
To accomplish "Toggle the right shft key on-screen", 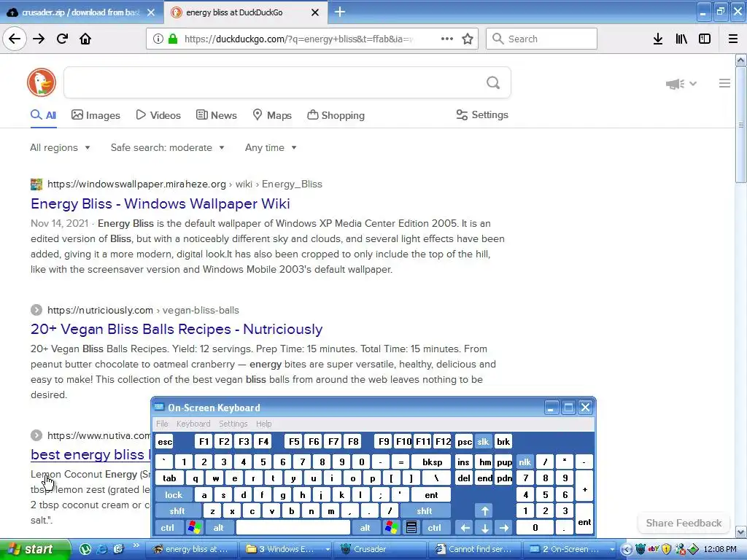I will click(425, 511).
